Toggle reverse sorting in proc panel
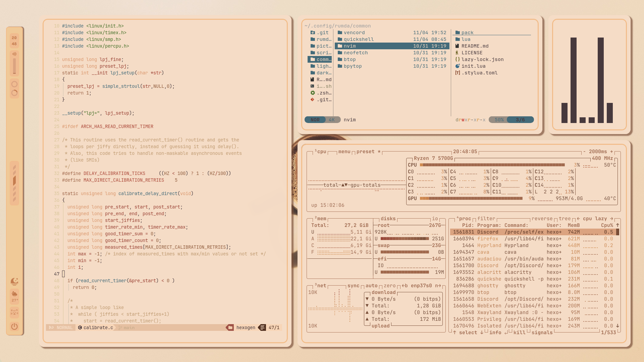 (x=542, y=219)
